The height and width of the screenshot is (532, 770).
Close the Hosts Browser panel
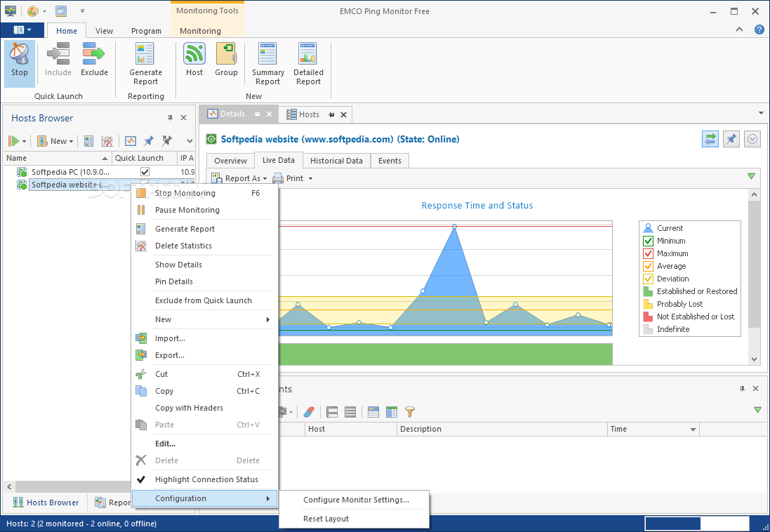tap(184, 118)
